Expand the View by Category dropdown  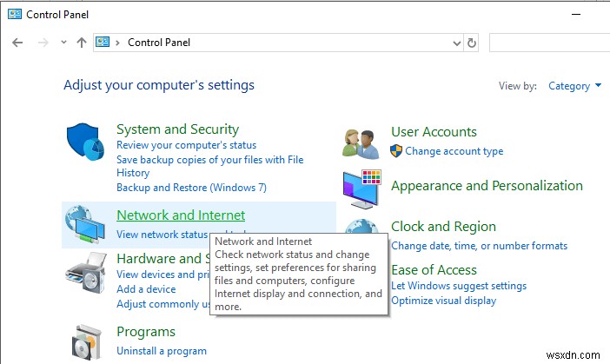[x=574, y=86]
